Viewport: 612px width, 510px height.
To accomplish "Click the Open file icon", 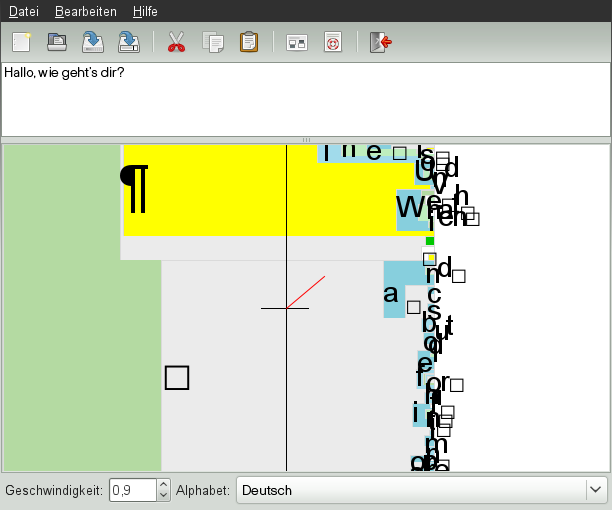I will pos(58,42).
